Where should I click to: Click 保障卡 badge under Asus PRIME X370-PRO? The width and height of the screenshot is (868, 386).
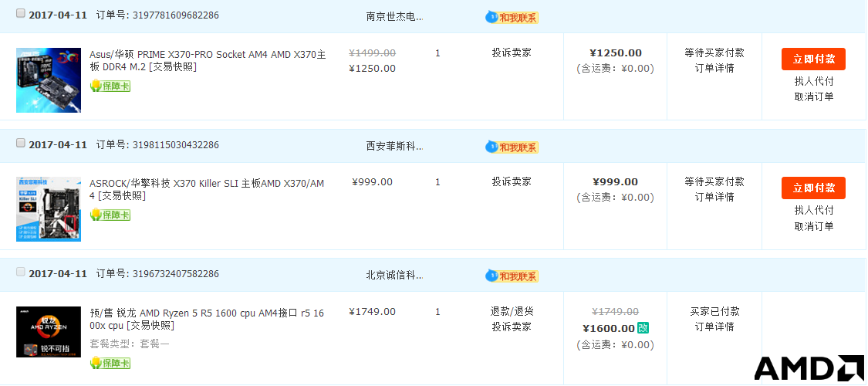click(x=110, y=86)
